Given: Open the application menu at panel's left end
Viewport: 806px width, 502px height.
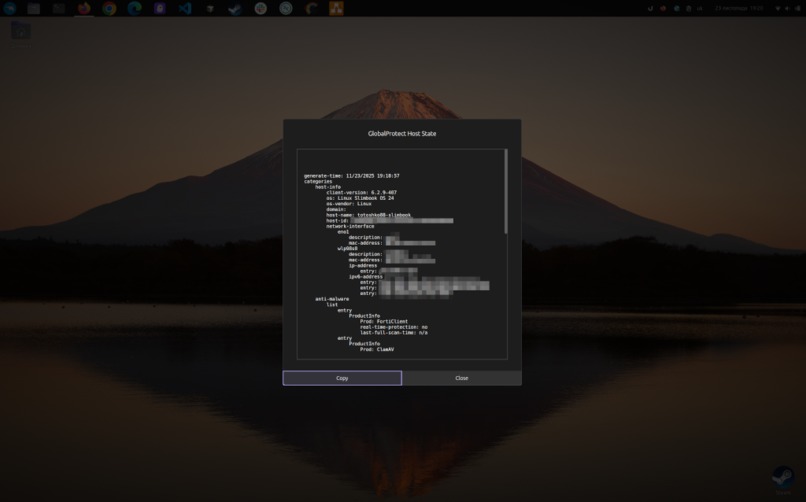Looking at the screenshot, I should point(9,8).
